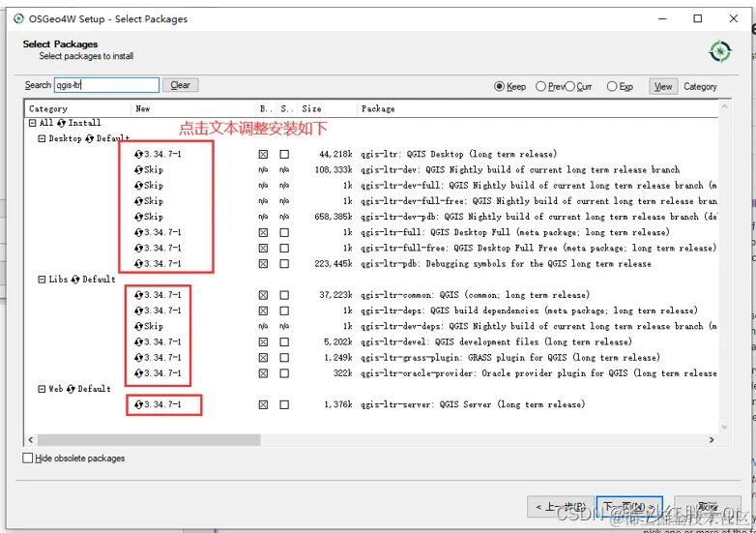Click the 44,218k size cell

[x=335, y=155]
